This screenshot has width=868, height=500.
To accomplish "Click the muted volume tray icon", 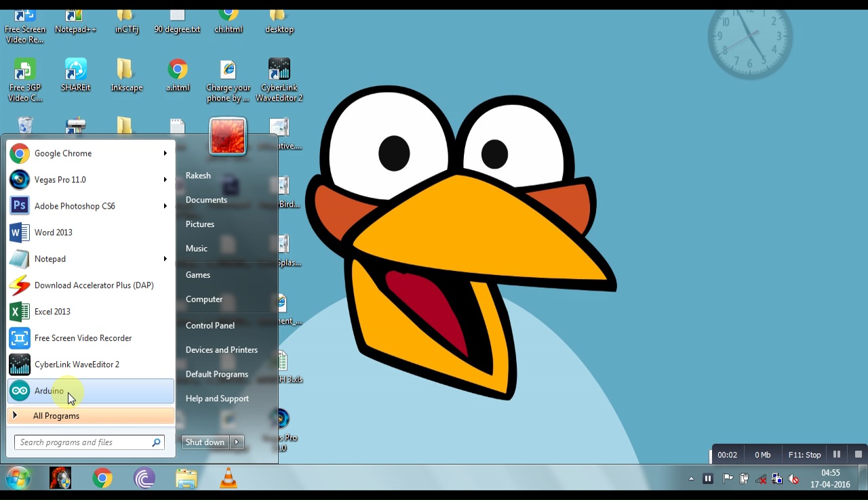I will pyautogui.click(x=793, y=479).
